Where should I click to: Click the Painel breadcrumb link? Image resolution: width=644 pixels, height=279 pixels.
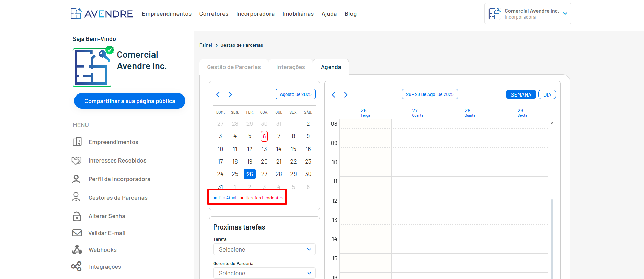click(206, 45)
